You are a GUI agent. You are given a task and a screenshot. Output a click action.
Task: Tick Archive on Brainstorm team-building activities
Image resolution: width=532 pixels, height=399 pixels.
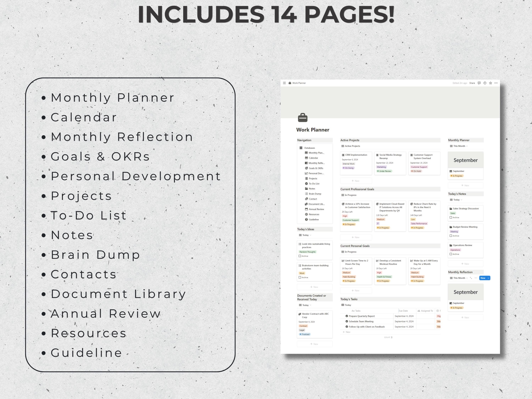(x=300, y=278)
